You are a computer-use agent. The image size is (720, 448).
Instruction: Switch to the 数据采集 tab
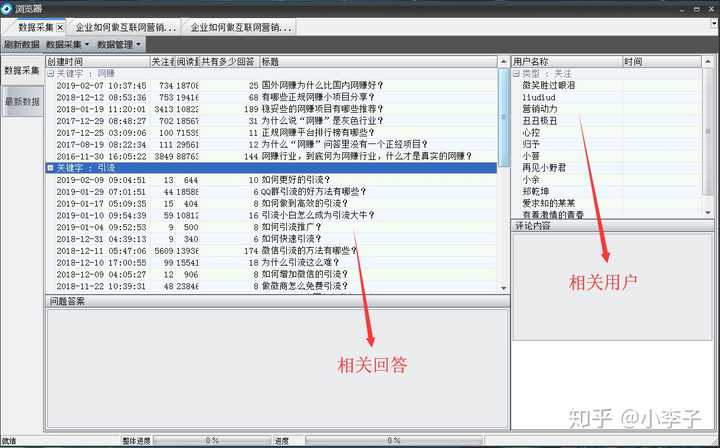(36, 28)
